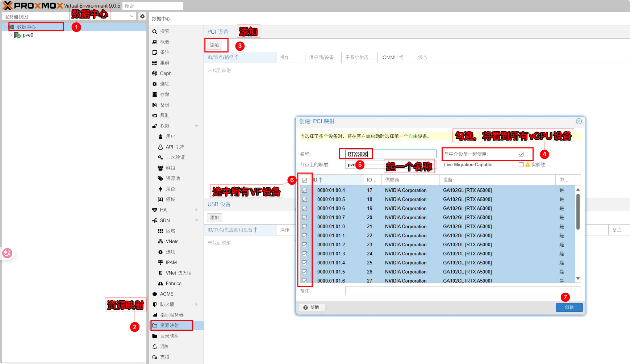Image resolution: width=630 pixels, height=364 pixels.
Task: Sort by ID column header in dialog
Action: tap(337, 180)
